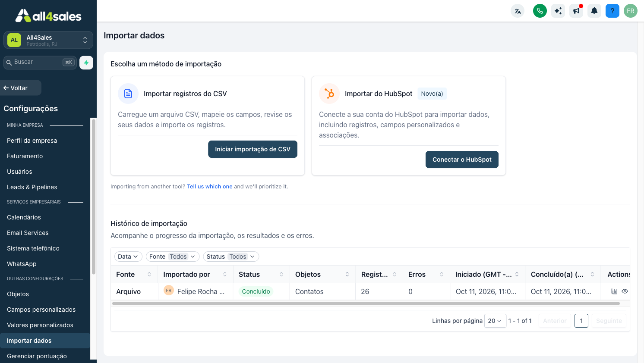Screen dimensions: 644x363
Task: Open the Data filter dropdown
Action: click(128, 257)
